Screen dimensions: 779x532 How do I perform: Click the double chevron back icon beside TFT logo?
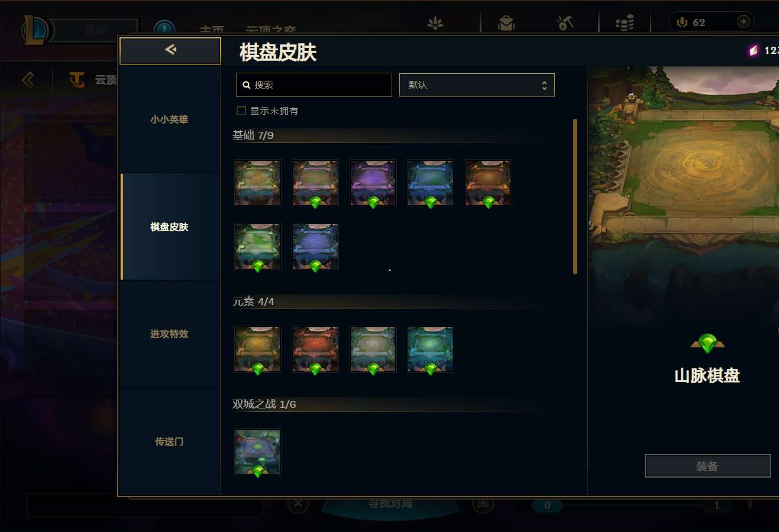coord(28,79)
